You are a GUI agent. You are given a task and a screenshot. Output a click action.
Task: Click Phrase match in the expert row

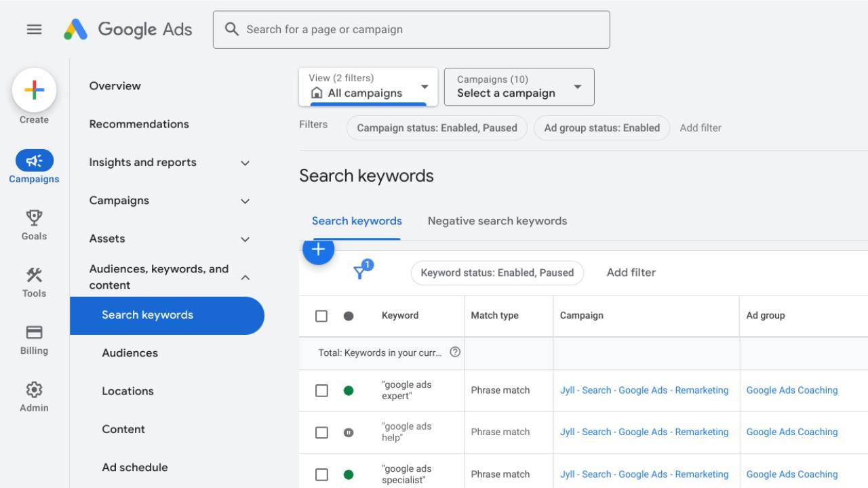point(500,390)
